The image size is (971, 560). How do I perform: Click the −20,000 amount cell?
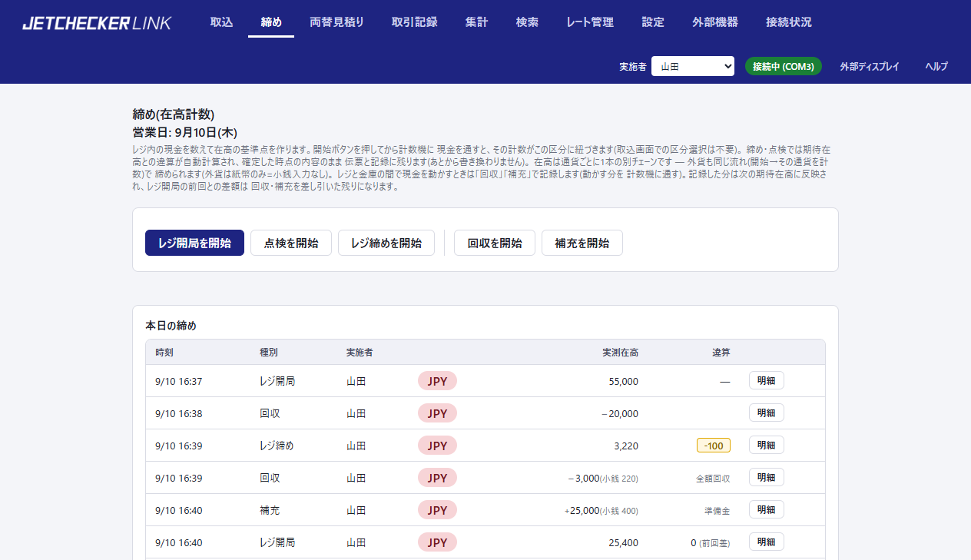(x=620, y=413)
